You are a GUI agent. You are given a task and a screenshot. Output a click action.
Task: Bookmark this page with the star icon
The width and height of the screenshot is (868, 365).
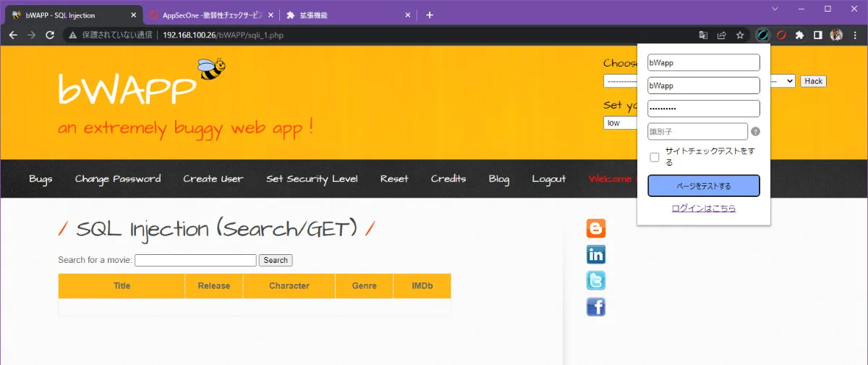(x=740, y=35)
